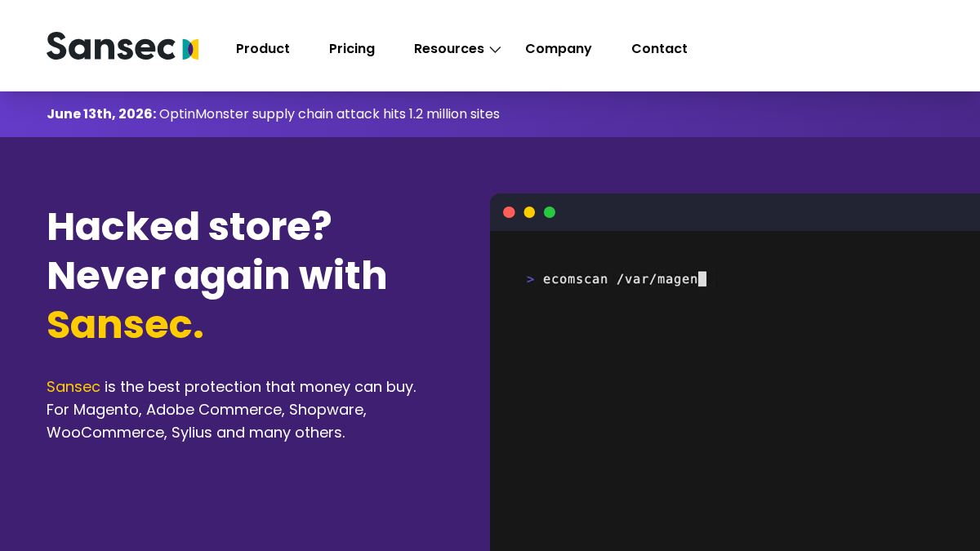Click the yellow 'Sansec.' heading word

[x=125, y=324]
